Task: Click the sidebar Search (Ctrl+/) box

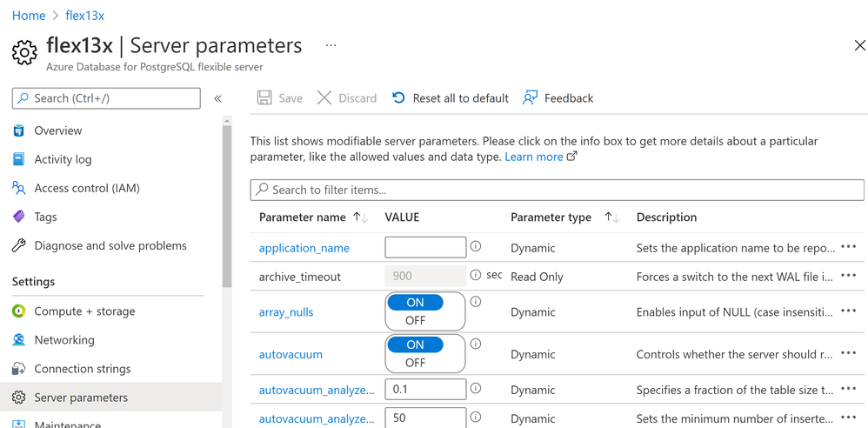Action: click(x=106, y=98)
